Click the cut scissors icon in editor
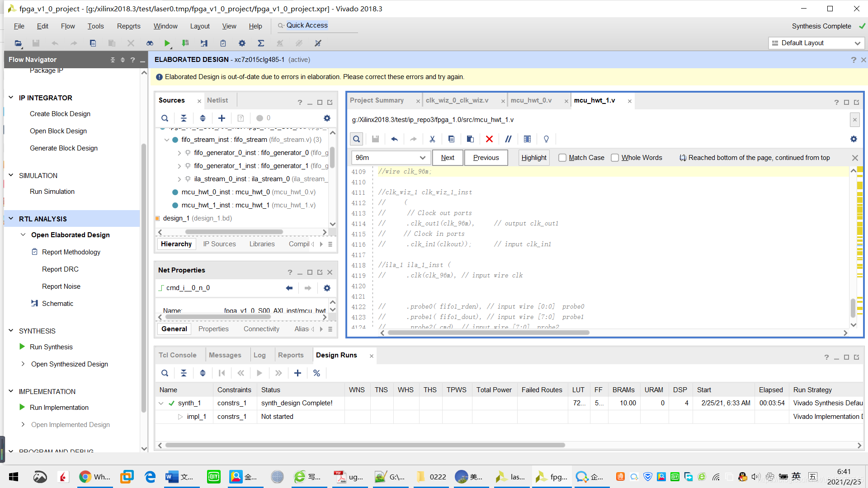This screenshot has height=488, width=868. click(432, 139)
